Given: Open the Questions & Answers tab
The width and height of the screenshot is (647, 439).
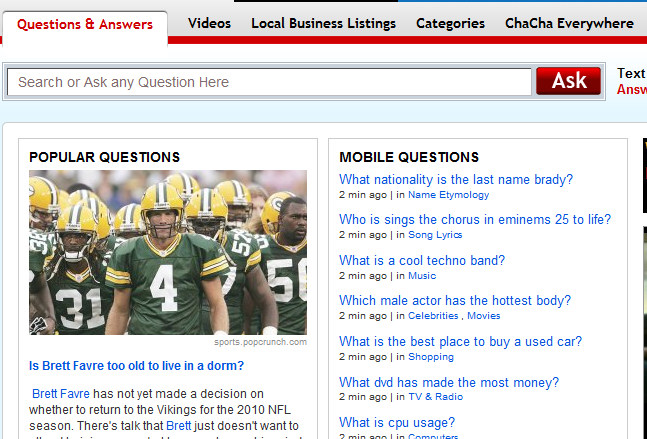Looking at the screenshot, I should [x=85, y=24].
